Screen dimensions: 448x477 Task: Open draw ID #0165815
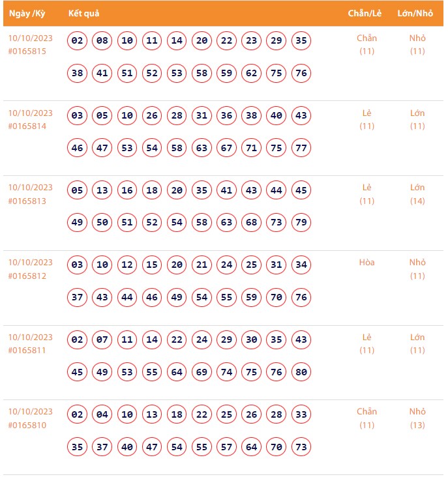(x=27, y=51)
